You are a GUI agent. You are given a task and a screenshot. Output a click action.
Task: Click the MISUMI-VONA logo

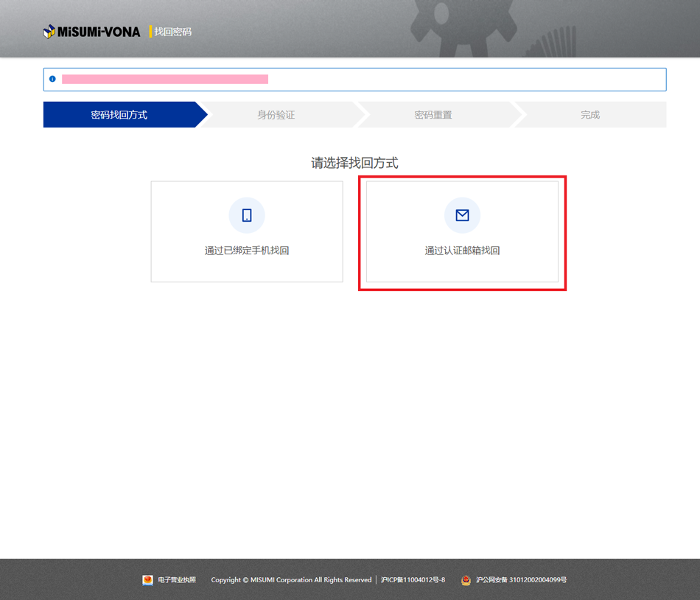(x=91, y=32)
